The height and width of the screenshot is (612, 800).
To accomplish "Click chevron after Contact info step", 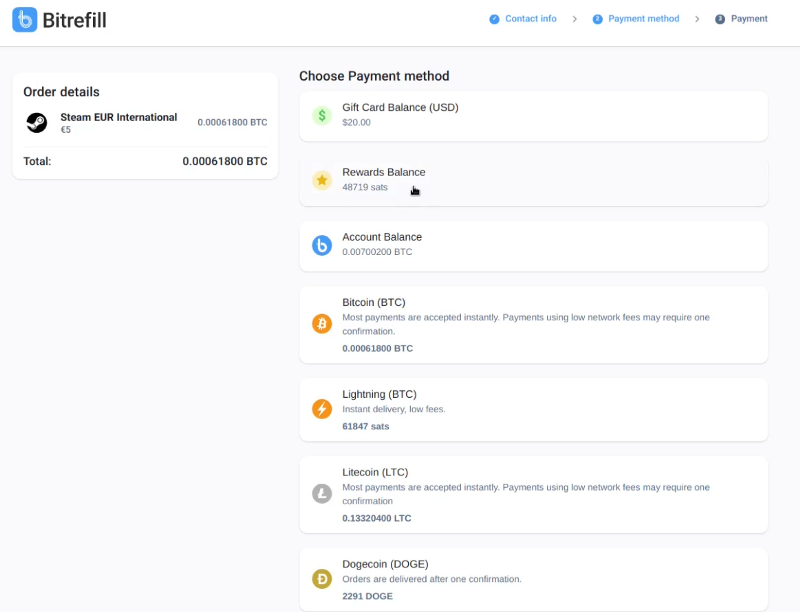I will pos(574,19).
